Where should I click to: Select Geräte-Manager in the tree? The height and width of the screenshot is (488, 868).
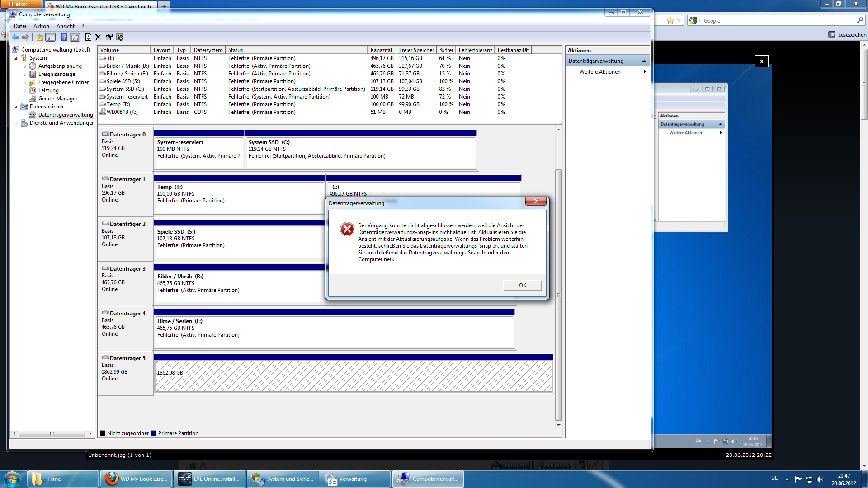[x=57, y=99]
